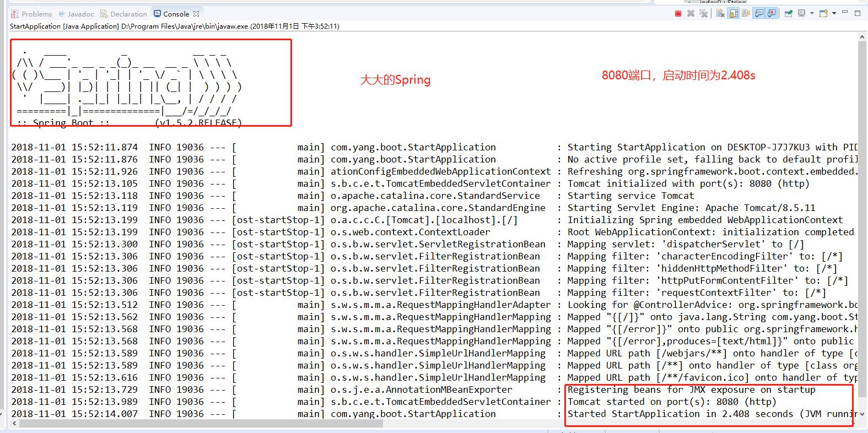
Task: Toggle Scroll Lock for console
Action: coord(734,13)
